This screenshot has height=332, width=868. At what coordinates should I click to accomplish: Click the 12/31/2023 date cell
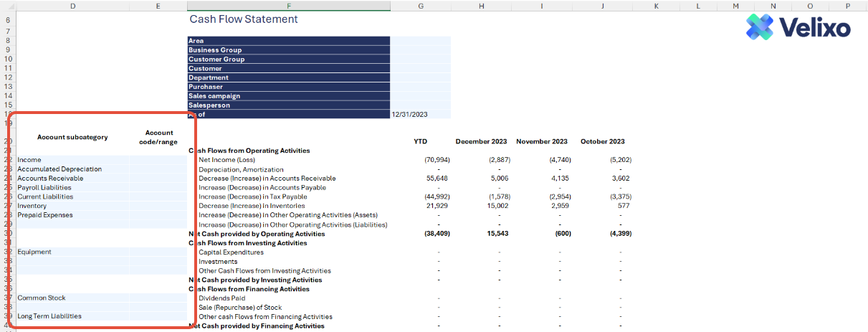(x=421, y=115)
